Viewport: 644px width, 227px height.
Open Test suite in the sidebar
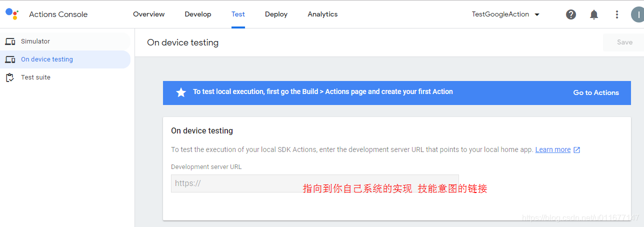65,77
